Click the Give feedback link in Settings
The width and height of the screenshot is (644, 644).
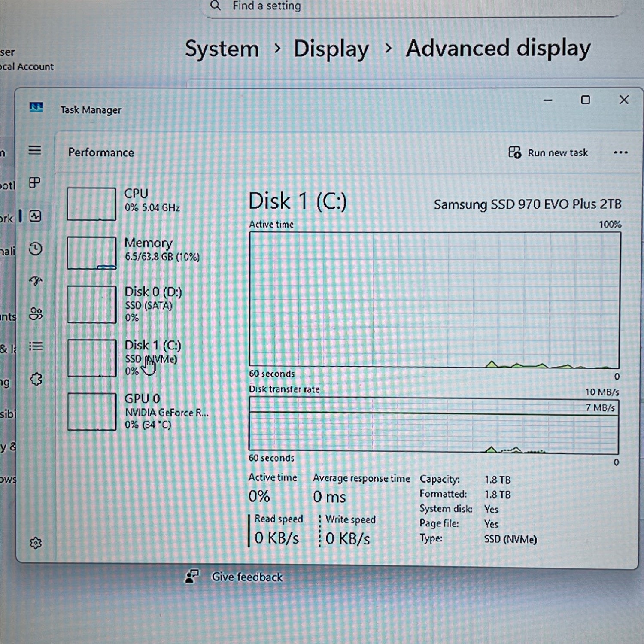coord(247,577)
